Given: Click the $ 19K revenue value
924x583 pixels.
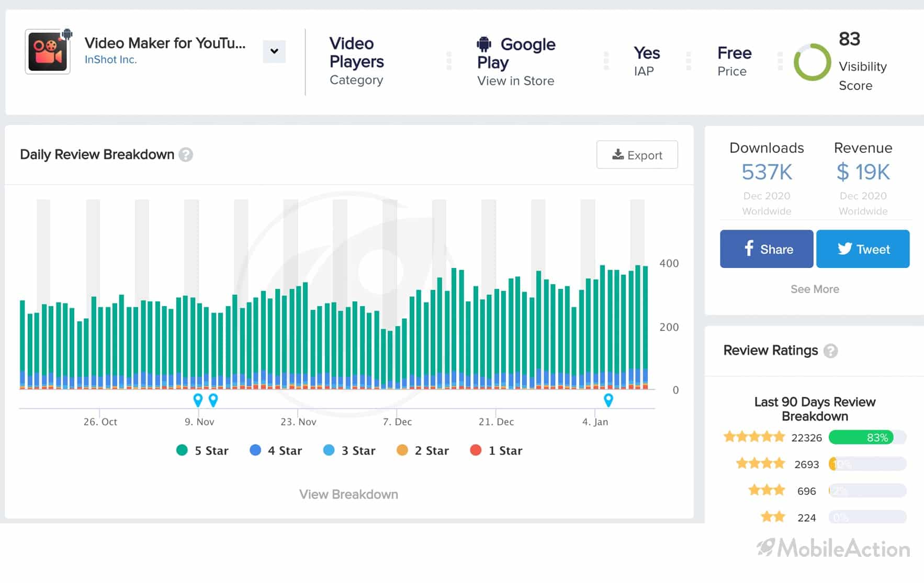Looking at the screenshot, I should click(863, 172).
